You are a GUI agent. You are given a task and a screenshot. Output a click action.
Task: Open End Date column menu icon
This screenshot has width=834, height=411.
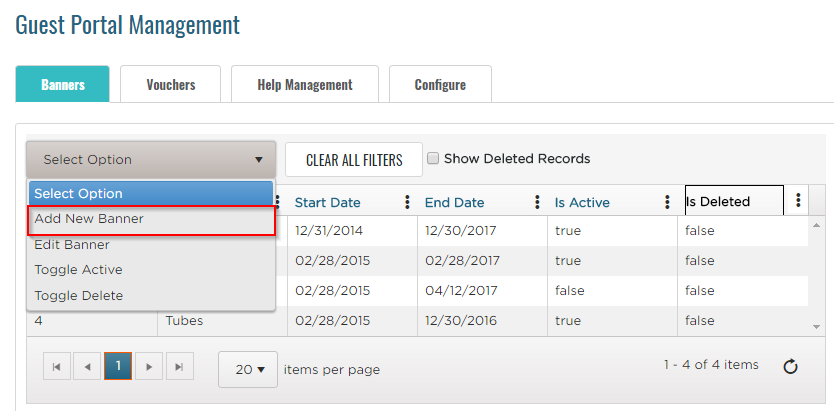pos(538,202)
